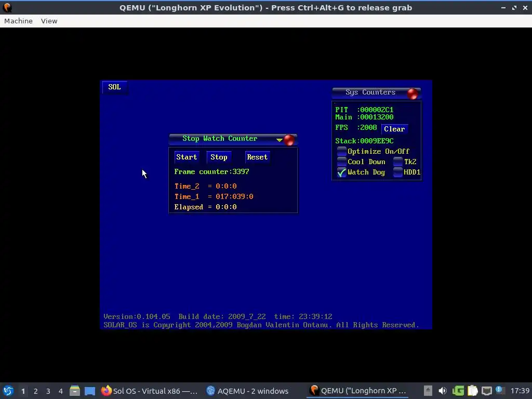Click the taskbar clock 17:39

(x=520, y=391)
